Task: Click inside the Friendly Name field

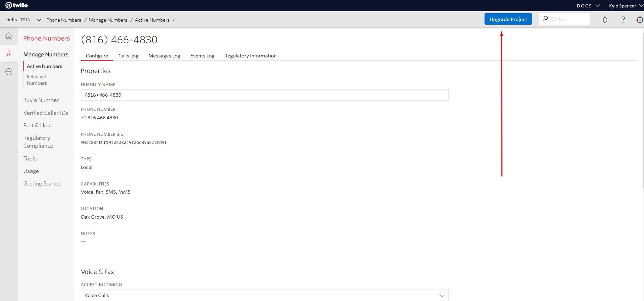Action: pos(264,95)
